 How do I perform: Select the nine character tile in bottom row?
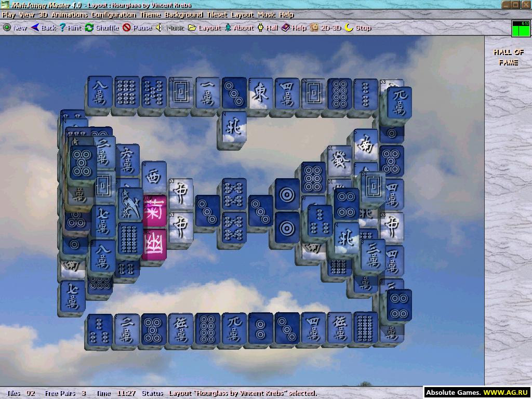(234, 328)
